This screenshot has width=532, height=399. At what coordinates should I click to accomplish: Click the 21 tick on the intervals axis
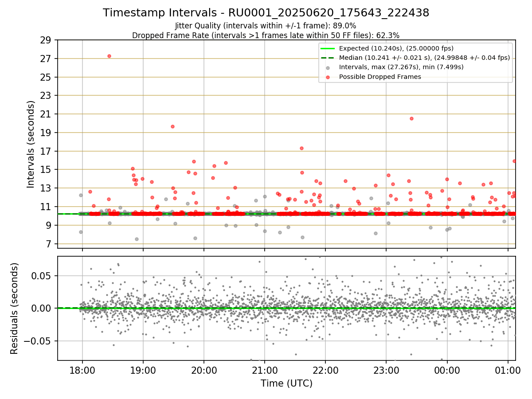(46, 114)
